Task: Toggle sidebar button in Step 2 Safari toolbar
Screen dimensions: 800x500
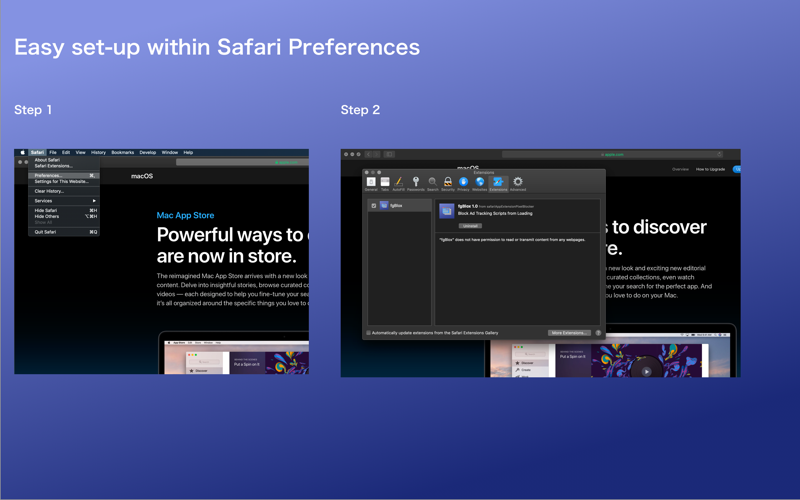Action: [389, 154]
